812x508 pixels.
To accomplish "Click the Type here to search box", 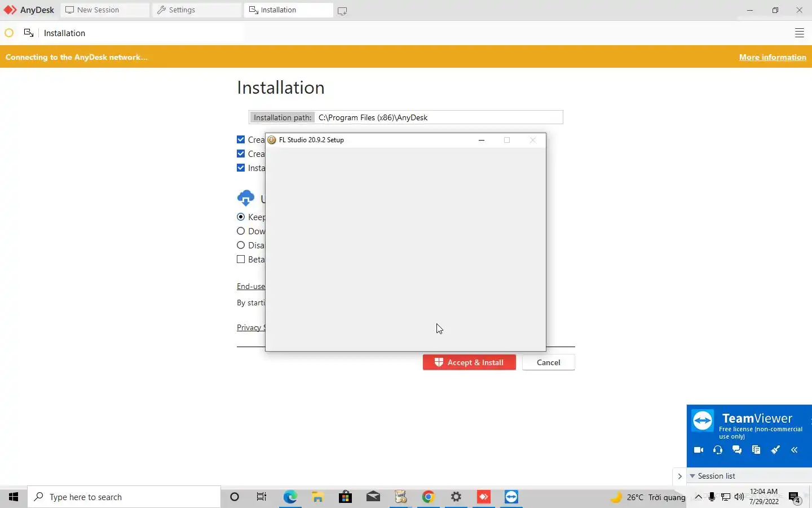I will tap(124, 497).
